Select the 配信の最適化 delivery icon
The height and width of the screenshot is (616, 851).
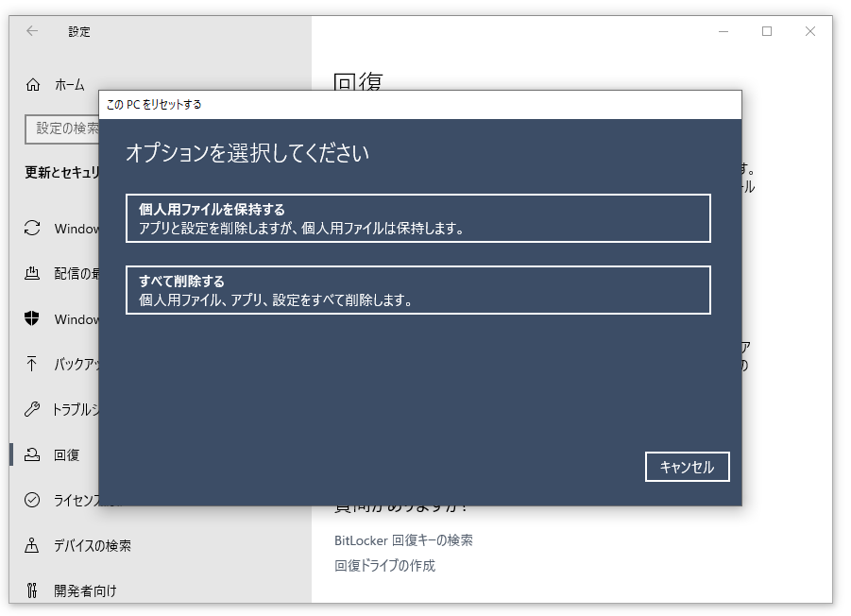click(32, 273)
